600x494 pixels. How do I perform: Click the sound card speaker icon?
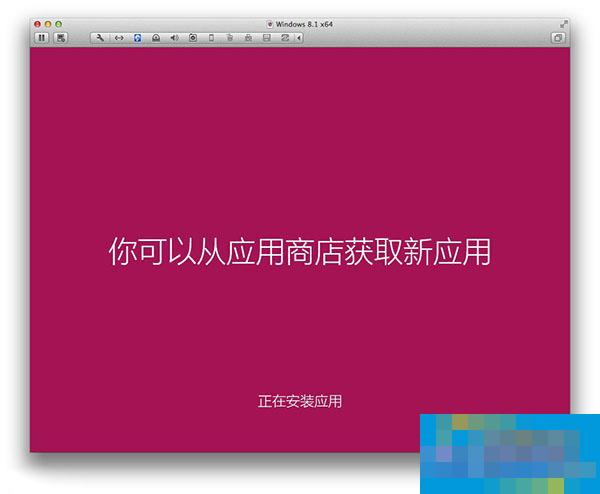(174, 37)
